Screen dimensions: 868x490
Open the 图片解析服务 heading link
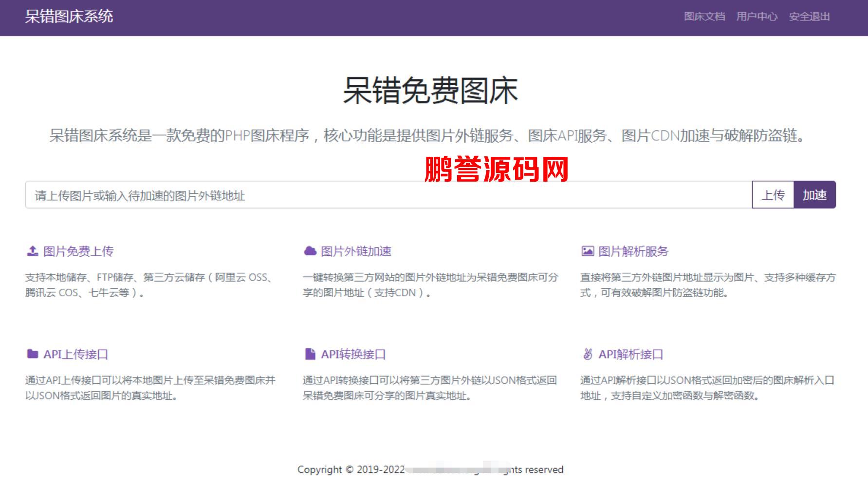[633, 251]
